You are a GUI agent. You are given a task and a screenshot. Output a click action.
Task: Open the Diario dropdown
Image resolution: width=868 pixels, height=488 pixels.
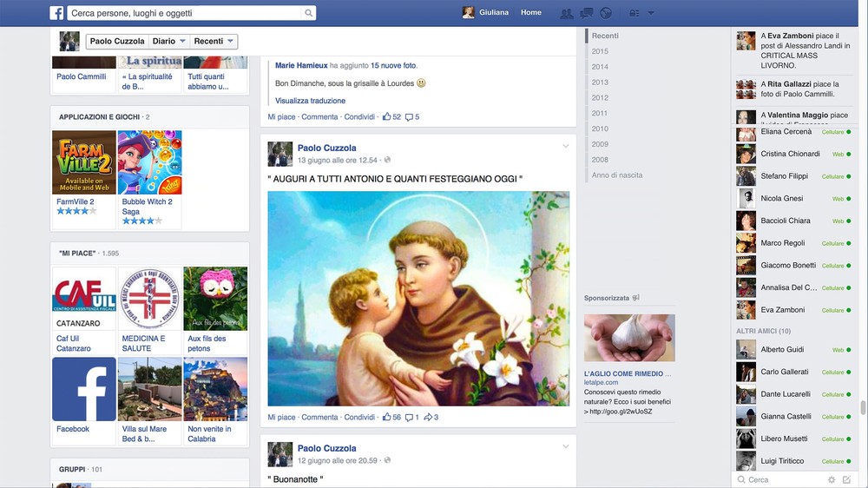point(169,41)
